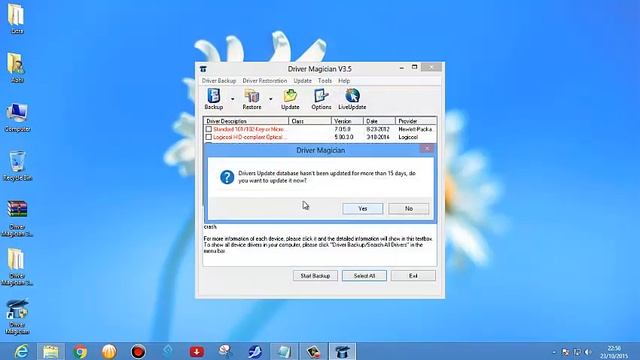Click the volume speaker tray icon
Image resolution: width=640 pixels, height=360 pixels.
tap(588, 352)
